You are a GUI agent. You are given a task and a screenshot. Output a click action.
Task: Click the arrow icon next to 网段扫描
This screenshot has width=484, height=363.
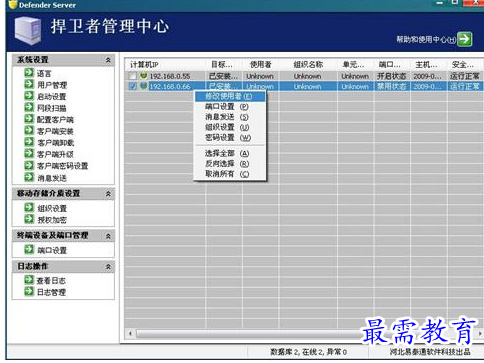(x=29, y=107)
